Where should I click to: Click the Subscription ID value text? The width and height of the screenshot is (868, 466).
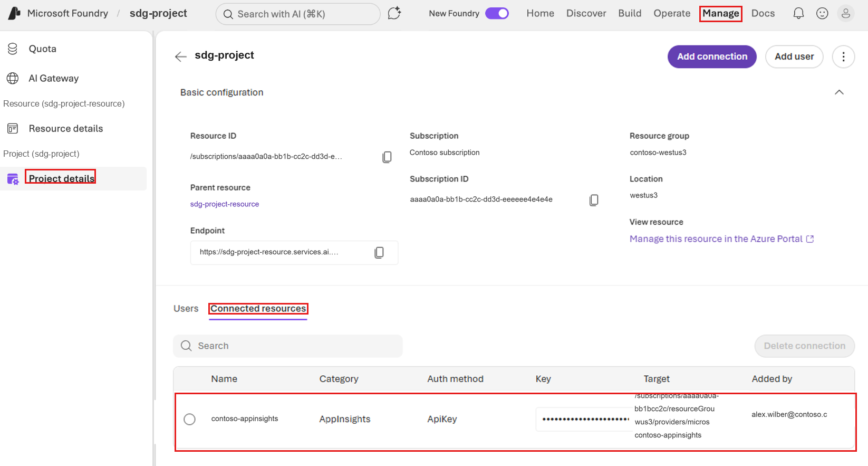(481, 199)
